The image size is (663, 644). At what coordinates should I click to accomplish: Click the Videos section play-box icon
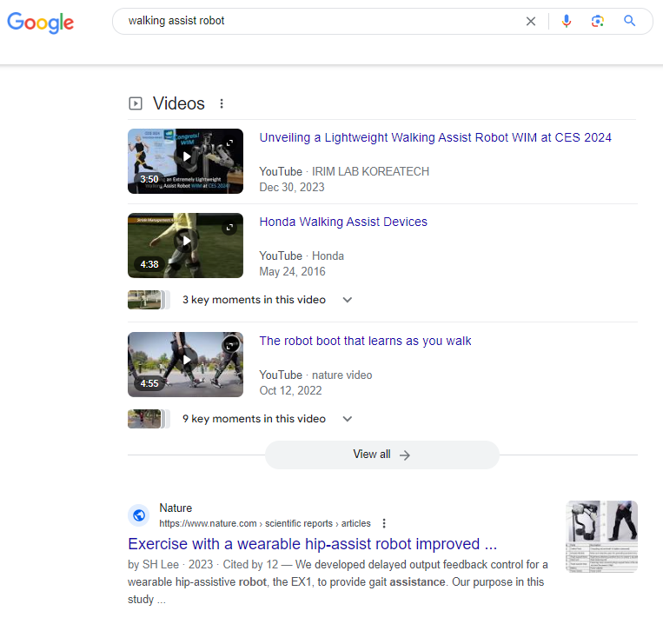[x=136, y=103]
